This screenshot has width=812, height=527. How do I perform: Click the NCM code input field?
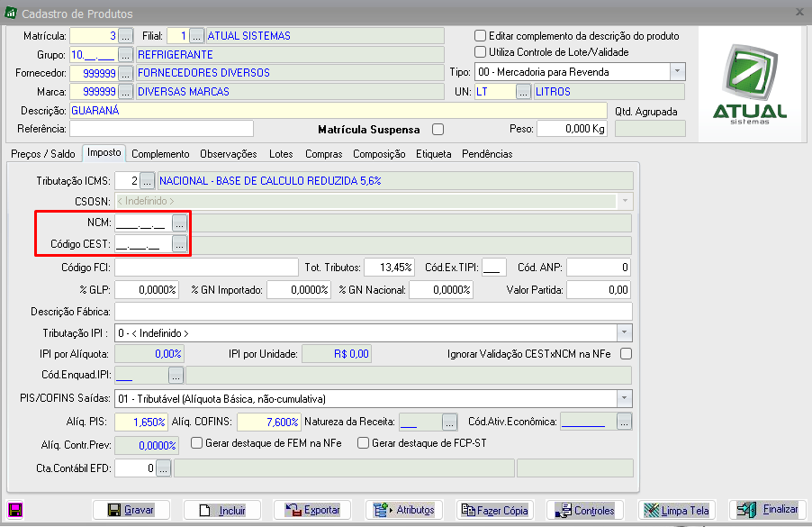(143, 223)
